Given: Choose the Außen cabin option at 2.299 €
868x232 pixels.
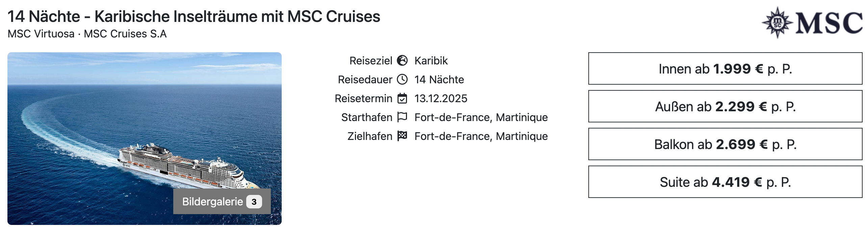Looking at the screenshot, I should pos(725,107).
